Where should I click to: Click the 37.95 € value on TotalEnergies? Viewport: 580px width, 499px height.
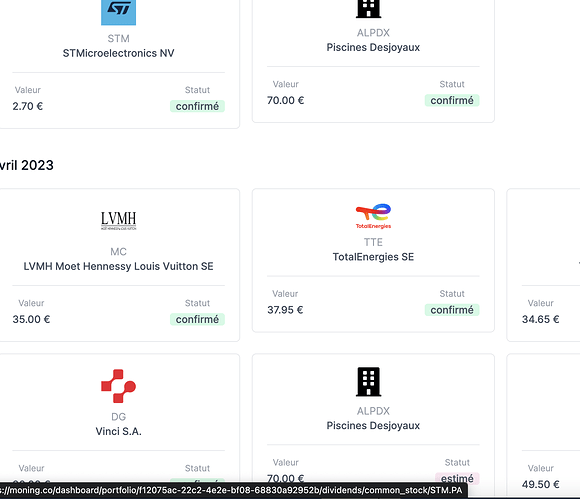point(285,310)
